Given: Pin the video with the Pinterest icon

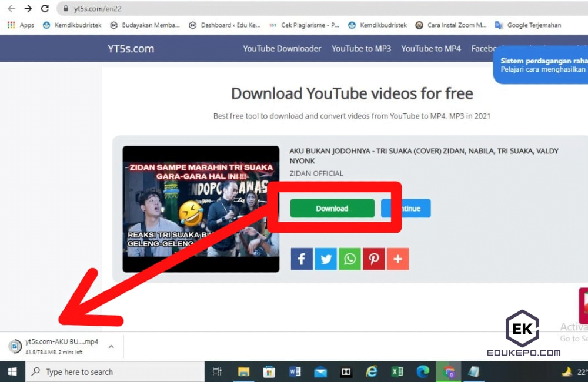Looking at the screenshot, I should tap(374, 259).
